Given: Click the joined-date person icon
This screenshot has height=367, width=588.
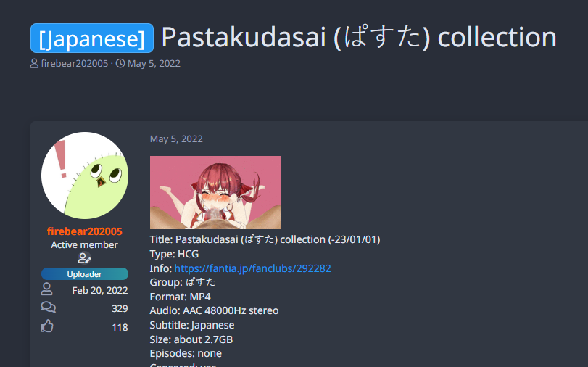Looking at the screenshot, I should click(x=47, y=289).
